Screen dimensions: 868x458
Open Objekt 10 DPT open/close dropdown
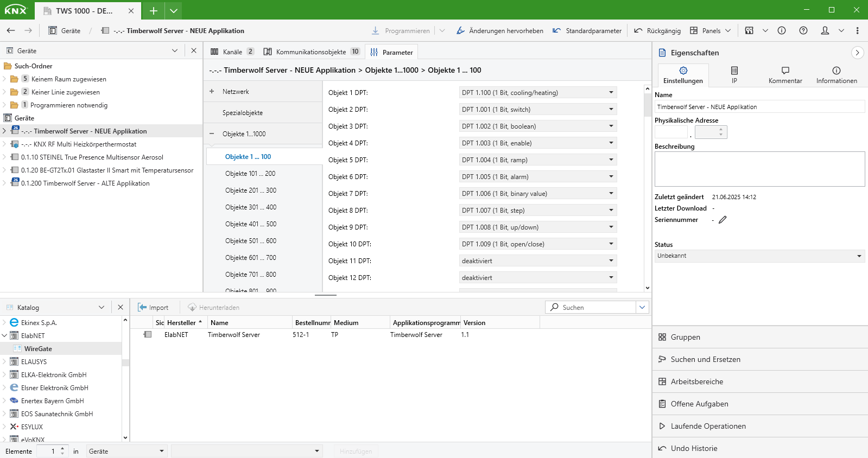pyautogui.click(x=538, y=244)
